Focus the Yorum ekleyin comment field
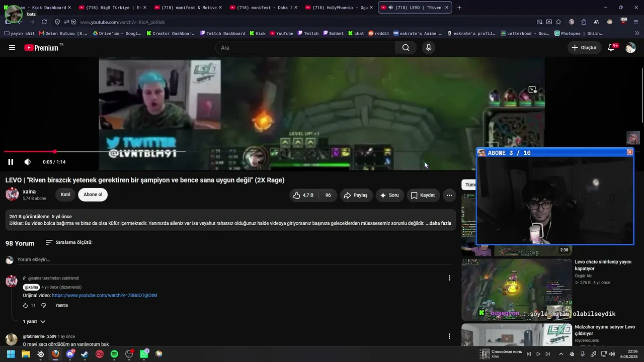Viewport: 644px width, 362px height. tap(233, 259)
